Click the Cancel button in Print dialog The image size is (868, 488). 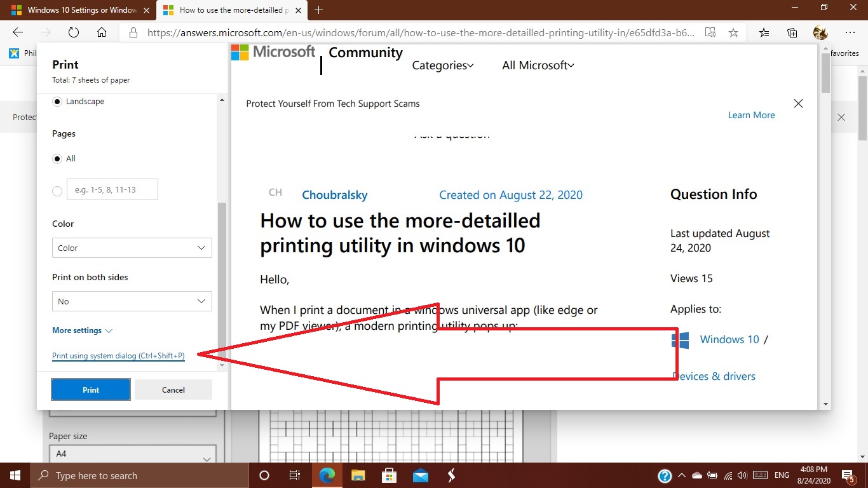173,390
